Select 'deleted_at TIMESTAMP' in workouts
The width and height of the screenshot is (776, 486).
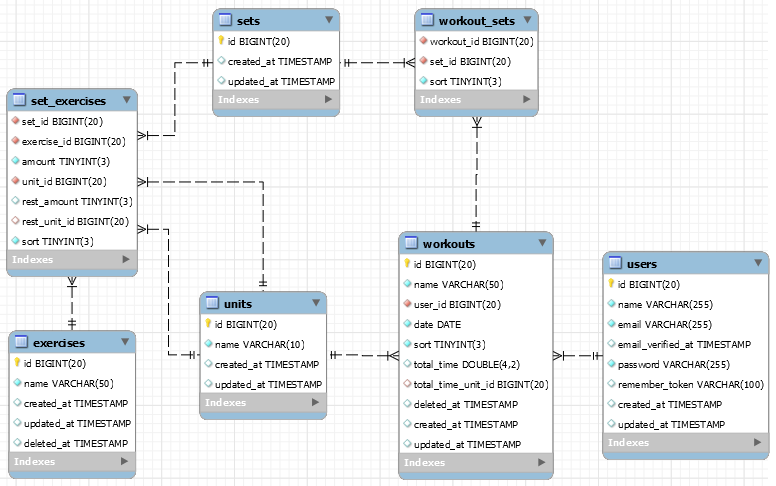(x=466, y=404)
